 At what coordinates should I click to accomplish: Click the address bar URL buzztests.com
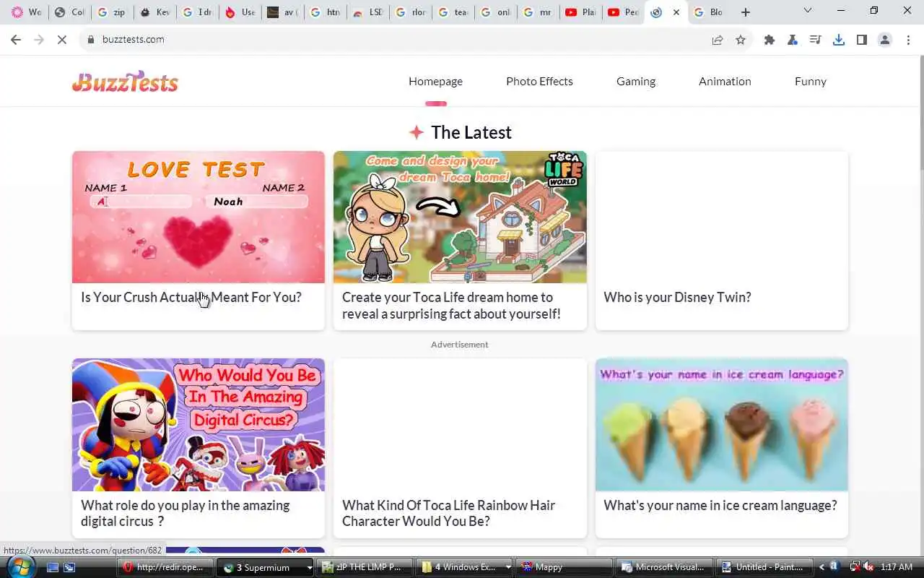click(134, 40)
